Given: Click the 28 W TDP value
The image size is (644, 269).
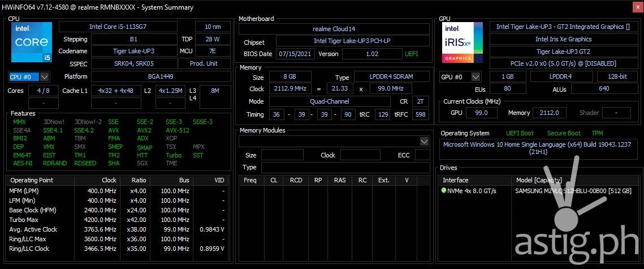Looking at the screenshot, I should (x=213, y=40).
